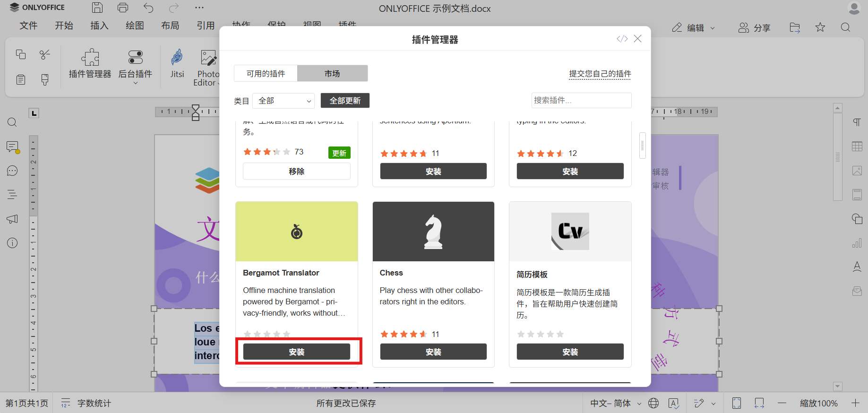Install the Chess plugin

point(433,352)
